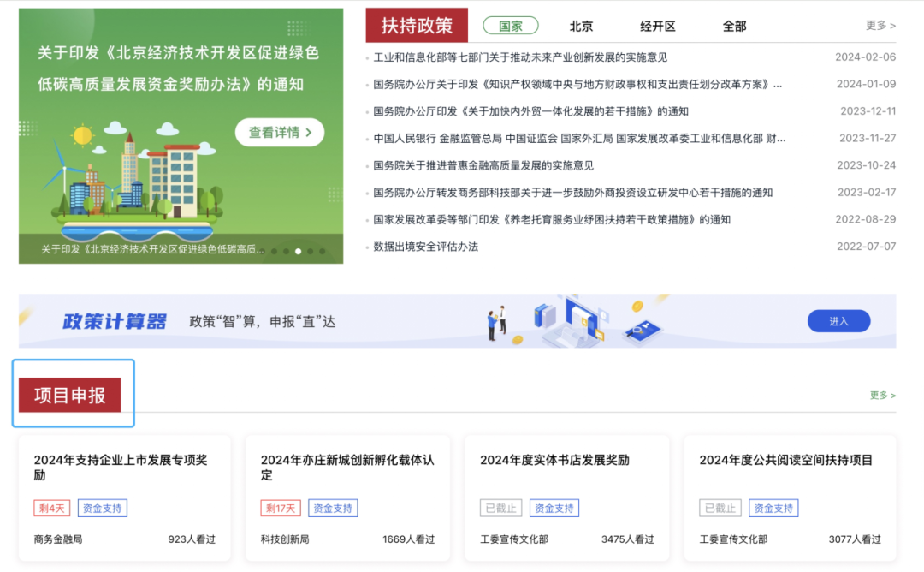Switch to the 北京 policy tab
Viewport: 924px width, 572px height.
(x=580, y=26)
